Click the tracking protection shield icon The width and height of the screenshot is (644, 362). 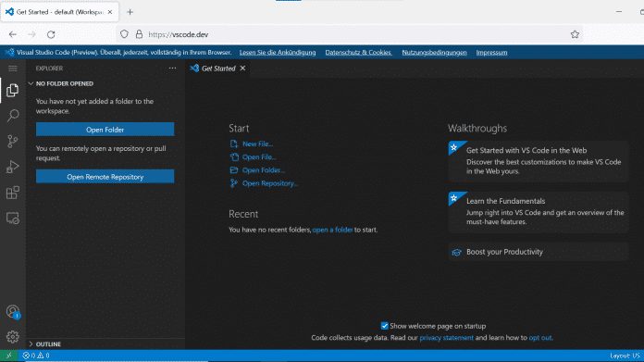pyautogui.click(x=124, y=34)
